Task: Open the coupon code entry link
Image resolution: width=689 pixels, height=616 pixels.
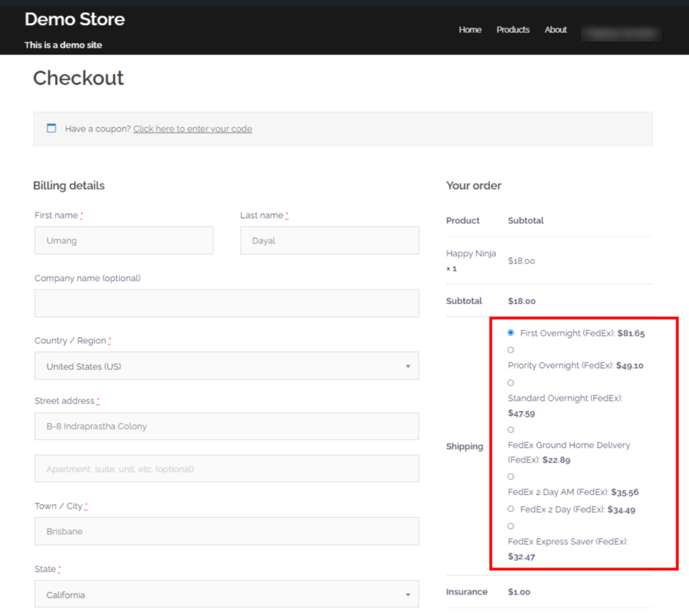Action: tap(192, 128)
